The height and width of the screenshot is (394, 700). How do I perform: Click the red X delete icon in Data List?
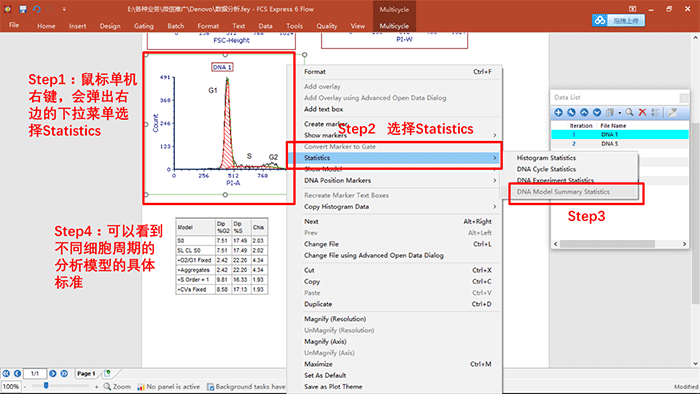tap(642, 112)
